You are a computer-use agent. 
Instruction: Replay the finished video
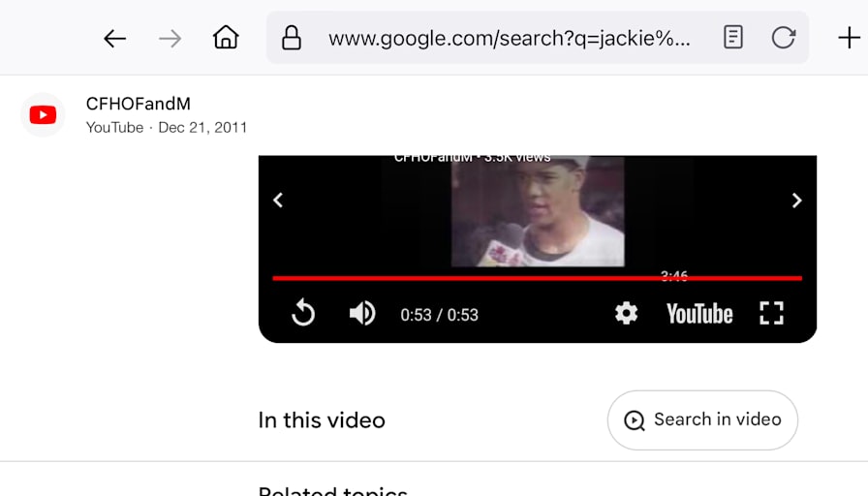[303, 313]
